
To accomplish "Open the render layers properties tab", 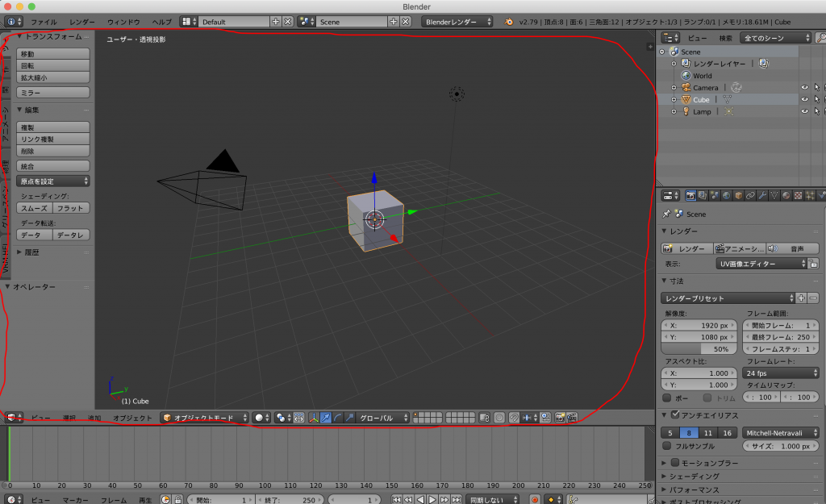I will [703, 195].
